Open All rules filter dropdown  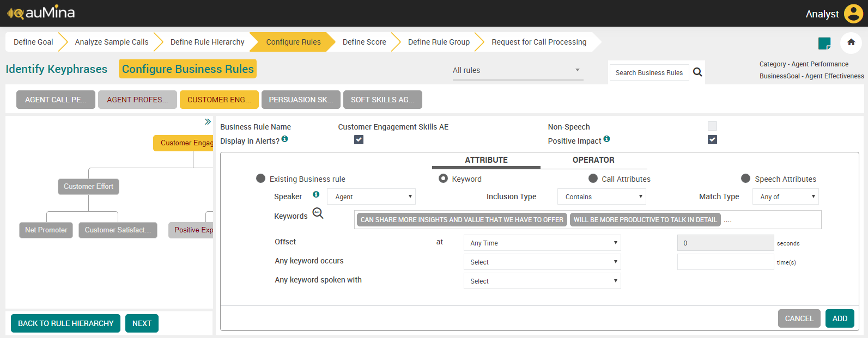click(x=518, y=70)
